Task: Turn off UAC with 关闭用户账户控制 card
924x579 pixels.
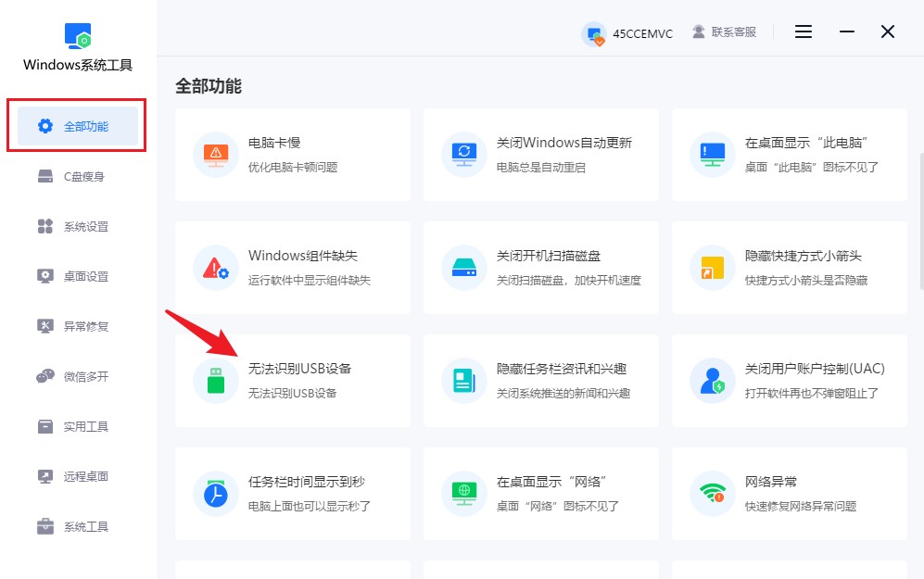Action: pyautogui.click(x=790, y=380)
